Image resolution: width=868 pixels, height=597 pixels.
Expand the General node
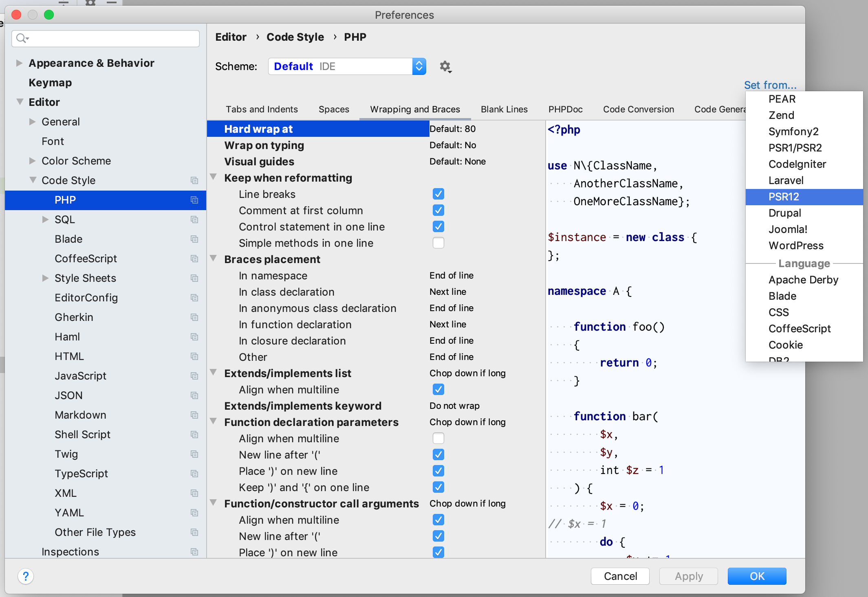(32, 122)
